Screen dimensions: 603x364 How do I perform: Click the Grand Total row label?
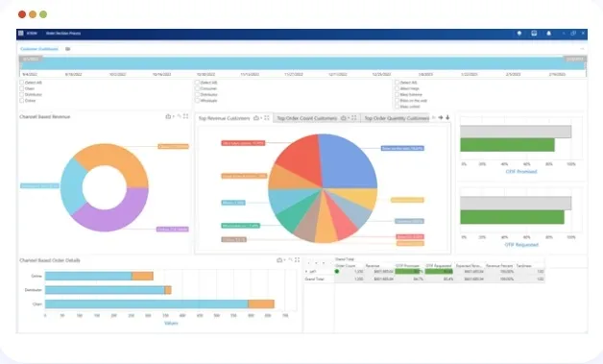[x=315, y=279]
